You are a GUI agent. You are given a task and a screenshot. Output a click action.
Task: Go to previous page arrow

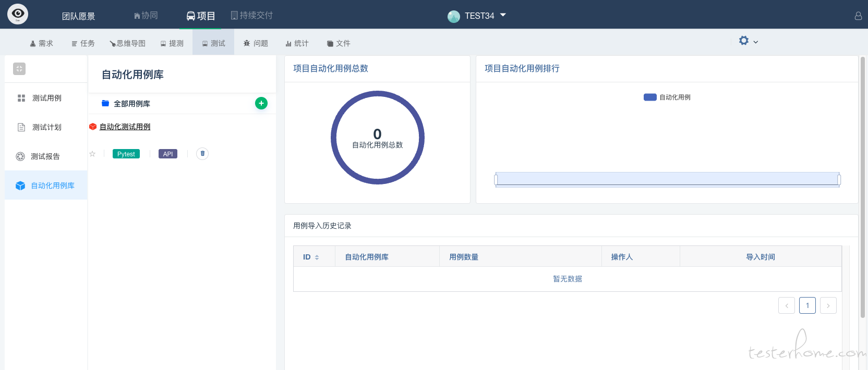pyautogui.click(x=787, y=305)
